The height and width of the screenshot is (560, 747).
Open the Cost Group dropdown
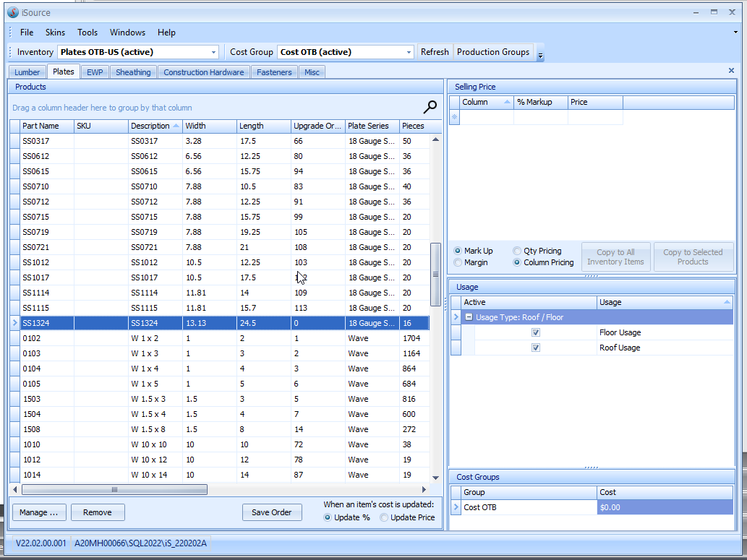coord(409,52)
